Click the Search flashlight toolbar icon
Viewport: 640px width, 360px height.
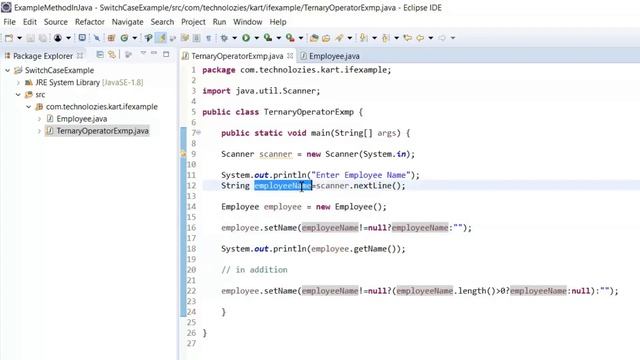click(x=339, y=38)
